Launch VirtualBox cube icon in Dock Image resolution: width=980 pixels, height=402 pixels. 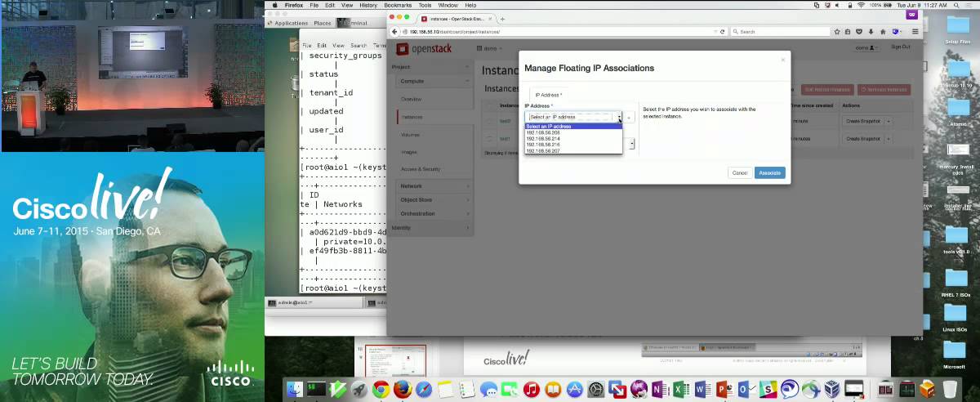click(831, 389)
